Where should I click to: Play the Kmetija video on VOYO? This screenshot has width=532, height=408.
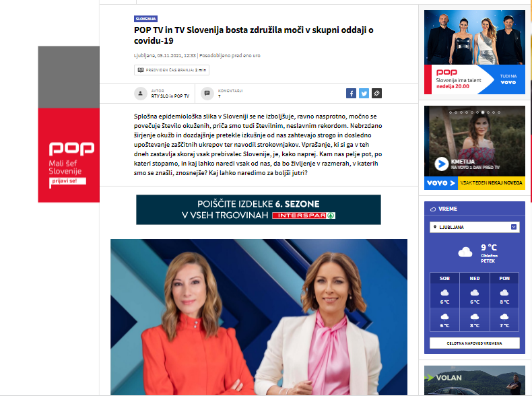(441, 164)
